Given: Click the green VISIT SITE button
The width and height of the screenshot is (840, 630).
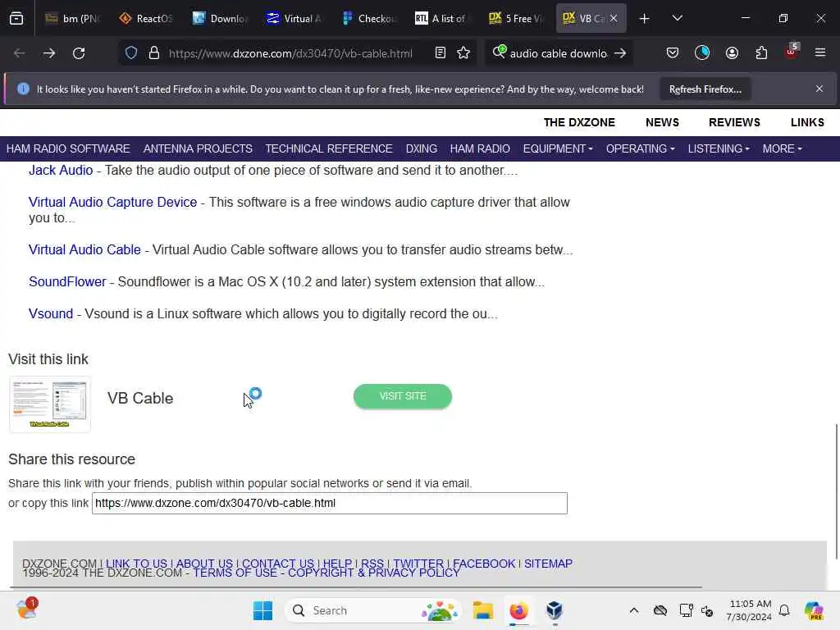Looking at the screenshot, I should tap(403, 396).
